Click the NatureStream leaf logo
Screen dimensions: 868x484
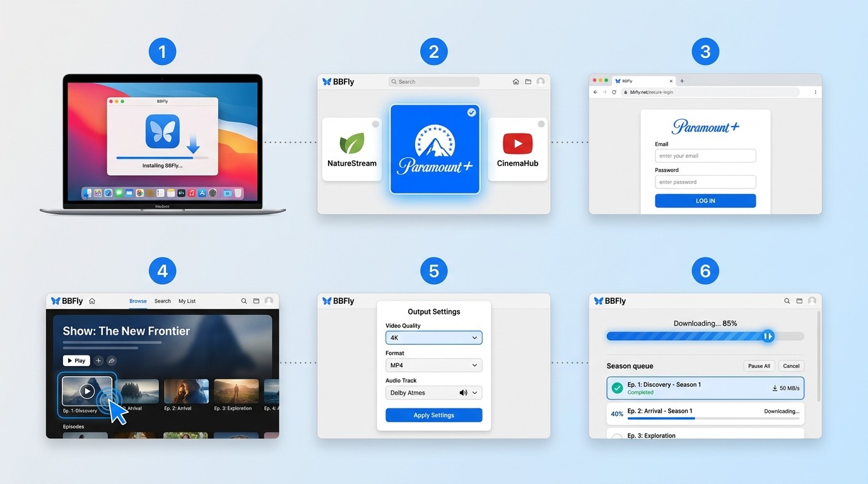(352, 143)
